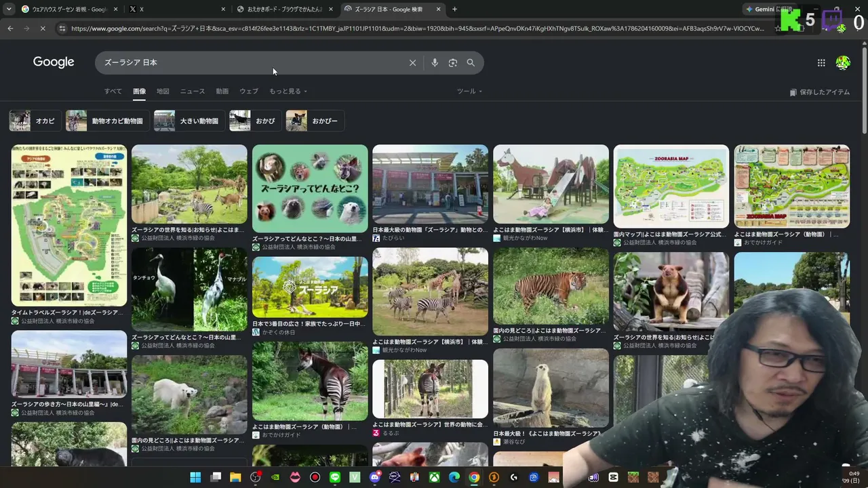Open Task View on the taskbar
The width and height of the screenshot is (868, 488).
click(216, 477)
